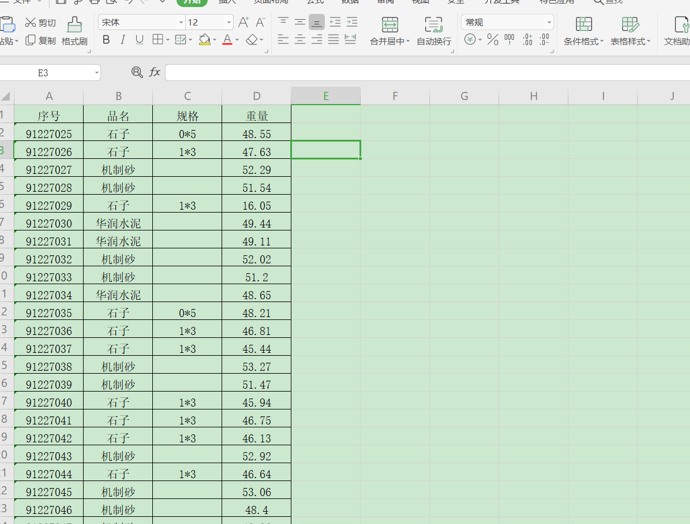Toggle Wrap Text (自动换行)
Viewport: 690px width, 524px height.
(433, 31)
